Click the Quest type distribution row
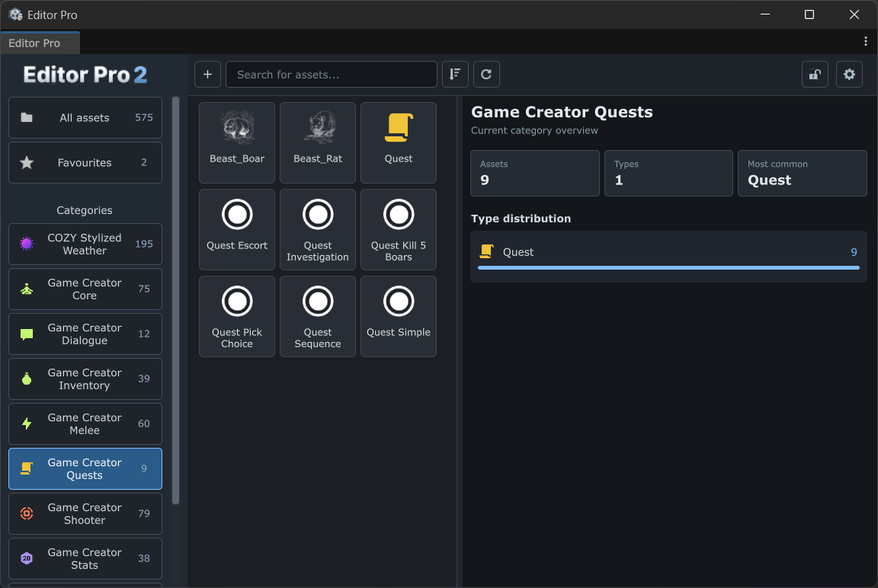The height and width of the screenshot is (588, 878). [668, 256]
